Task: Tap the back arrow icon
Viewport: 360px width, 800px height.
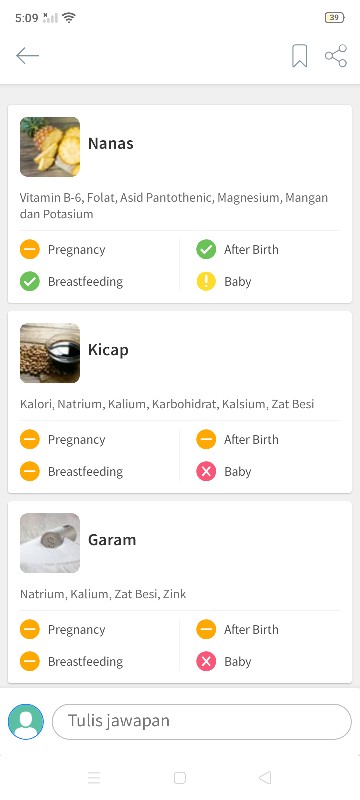Action: click(28, 56)
